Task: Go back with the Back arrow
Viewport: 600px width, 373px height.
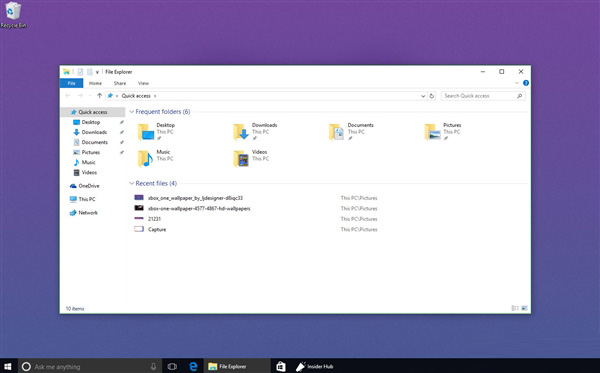Action: [x=68, y=96]
